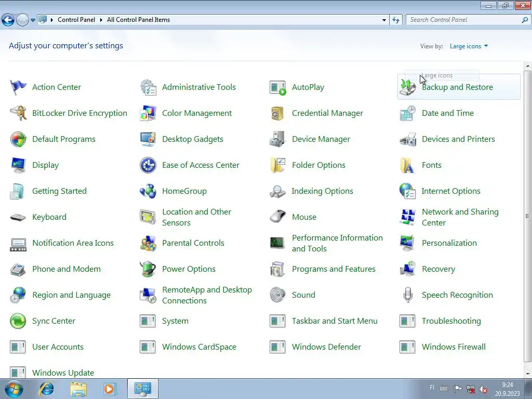Open the Internet Options globe icon
Screen dimensions: 532x399
tap(408, 191)
